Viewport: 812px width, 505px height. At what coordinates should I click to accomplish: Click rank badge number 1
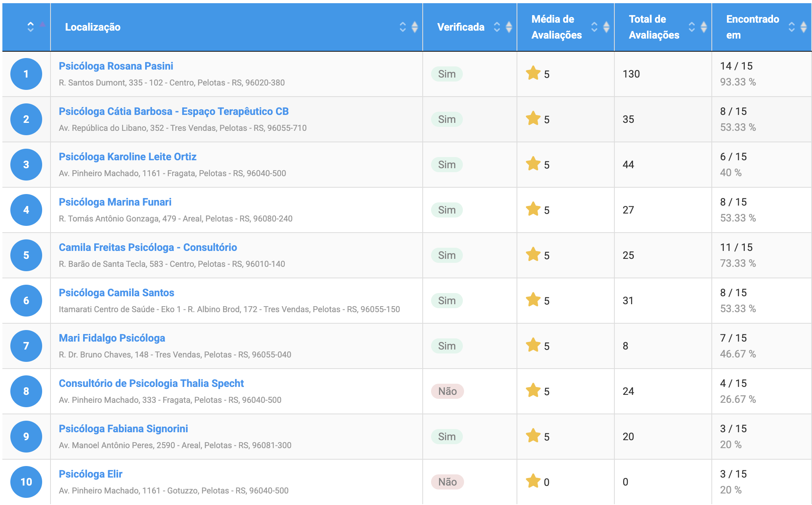(26, 74)
